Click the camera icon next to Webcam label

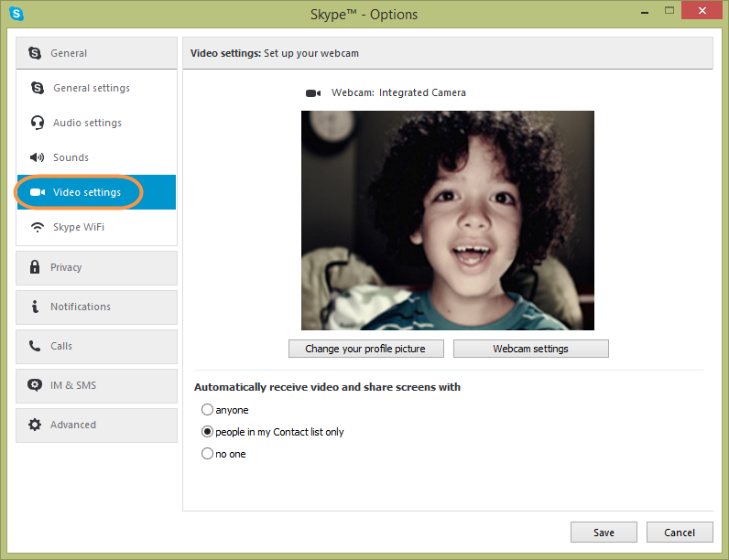click(313, 93)
